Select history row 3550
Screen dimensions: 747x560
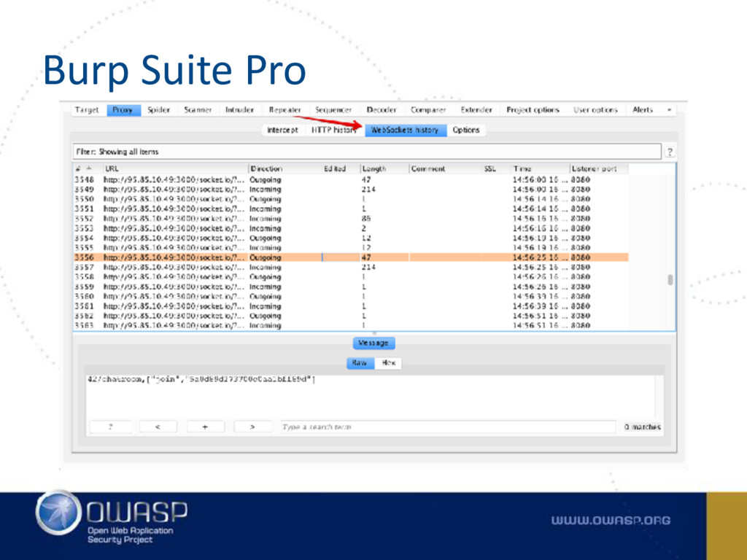[351, 199]
